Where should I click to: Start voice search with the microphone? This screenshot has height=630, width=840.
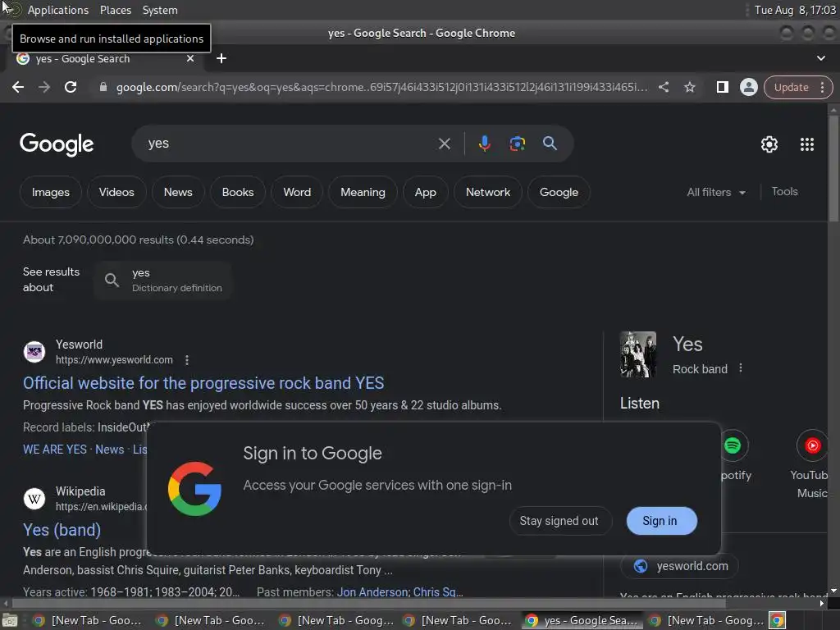(x=484, y=144)
